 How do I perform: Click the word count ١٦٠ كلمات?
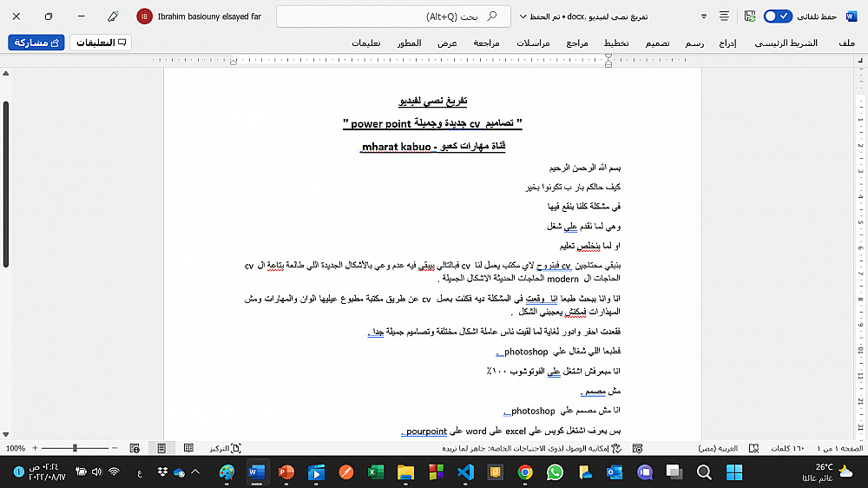tap(787, 448)
